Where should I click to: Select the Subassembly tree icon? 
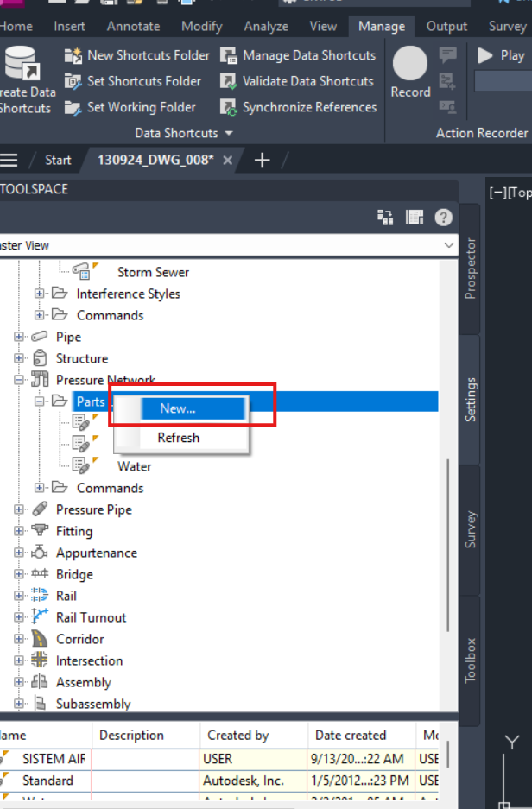(x=40, y=703)
